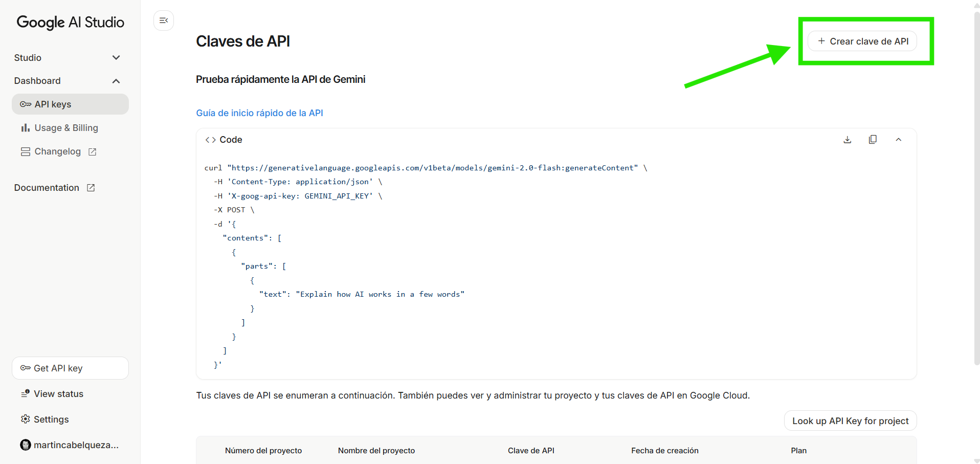Click the Google AI Studio logo

tap(71, 22)
